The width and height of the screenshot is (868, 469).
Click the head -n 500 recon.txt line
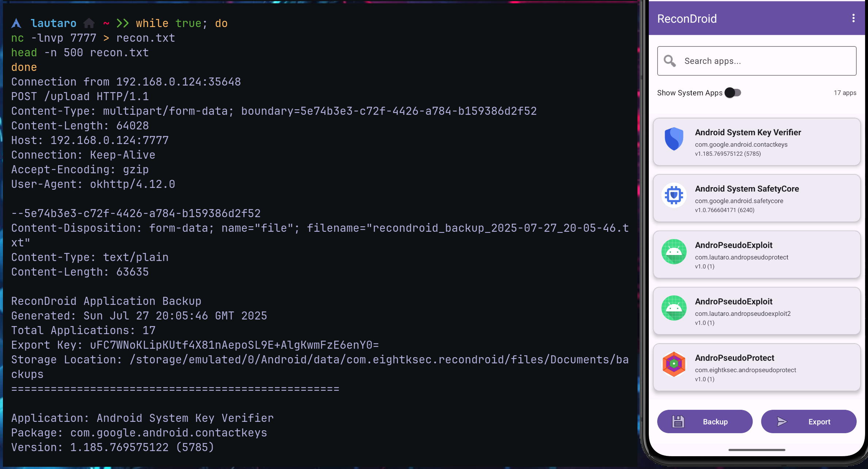80,53
